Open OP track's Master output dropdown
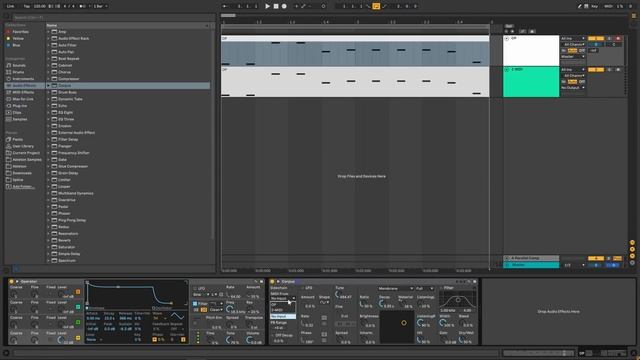 [x=573, y=56]
